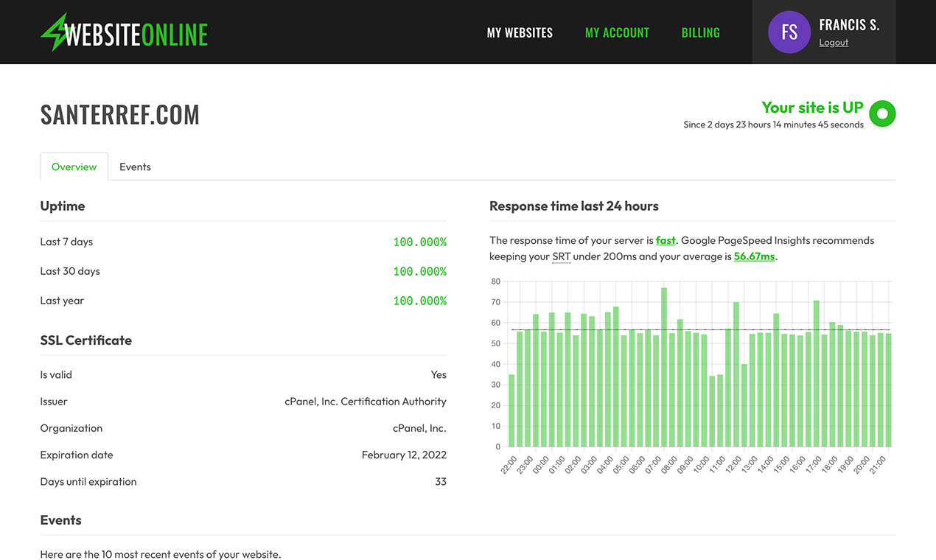
Task: Switch to the Events tab
Action: pos(135,167)
